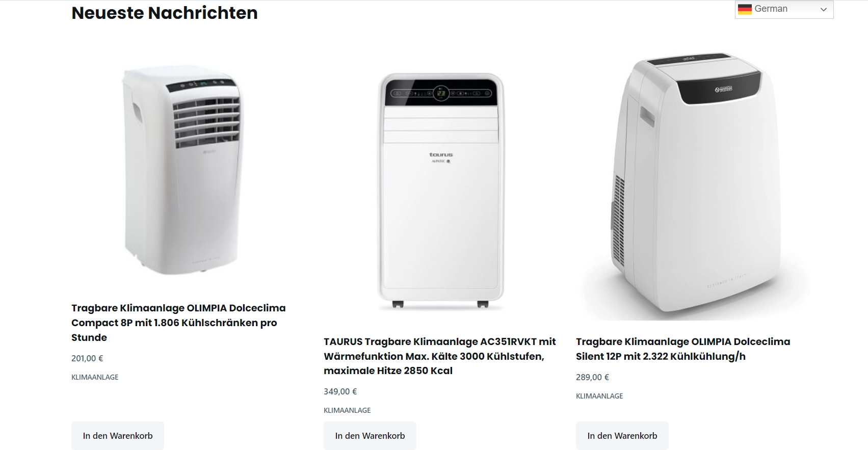Click the Neueste Nachrichten heading
Image resolution: width=868 pixels, height=450 pixels.
click(x=165, y=13)
